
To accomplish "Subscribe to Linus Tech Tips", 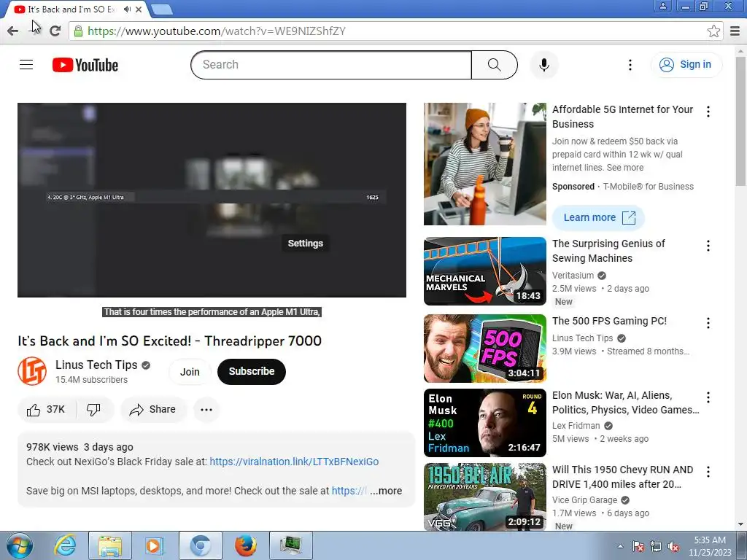I will (252, 371).
